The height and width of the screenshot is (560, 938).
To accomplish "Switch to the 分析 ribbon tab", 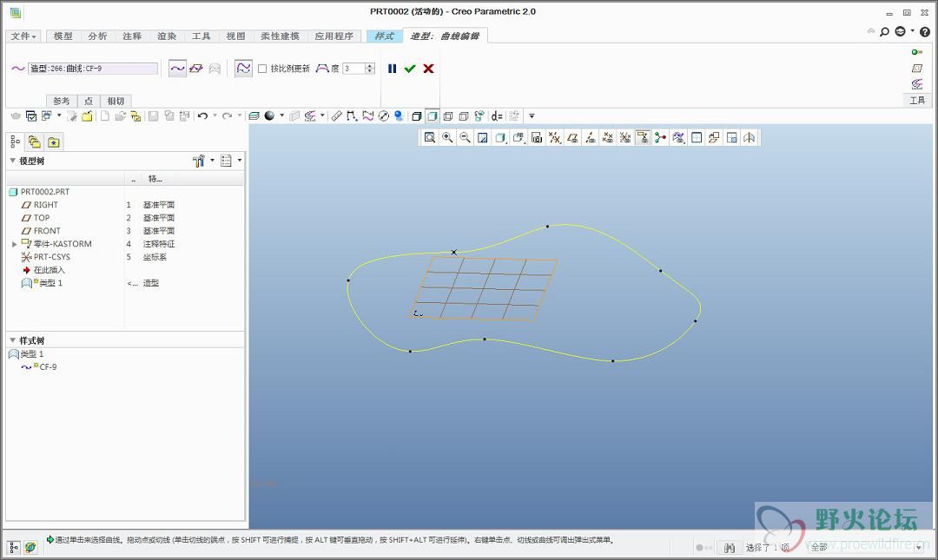I will click(97, 36).
